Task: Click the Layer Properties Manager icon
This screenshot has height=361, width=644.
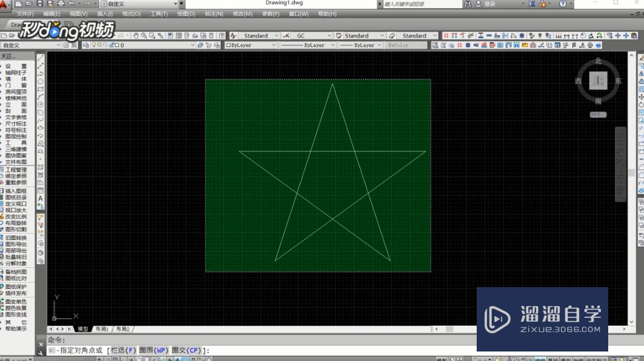Action: click(x=86, y=45)
